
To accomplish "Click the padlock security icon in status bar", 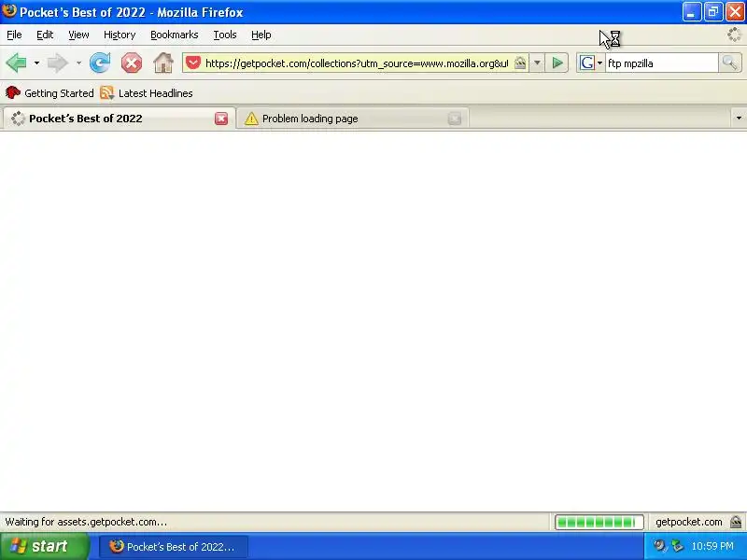I will point(736,522).
